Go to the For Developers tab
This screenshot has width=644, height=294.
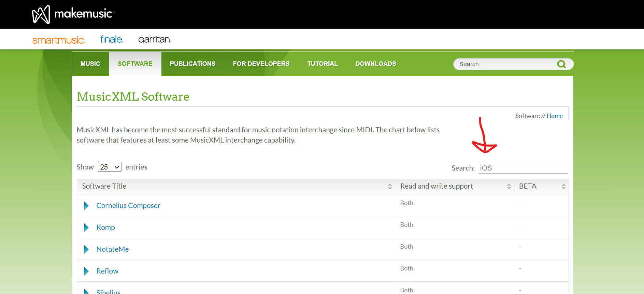pyautogui.click(x=261, y=64)
